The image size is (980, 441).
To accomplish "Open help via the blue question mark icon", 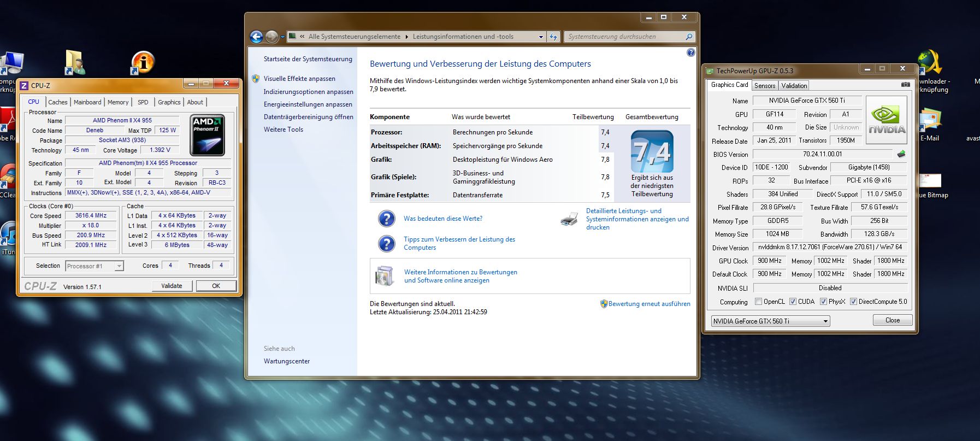I will [690, 52].
